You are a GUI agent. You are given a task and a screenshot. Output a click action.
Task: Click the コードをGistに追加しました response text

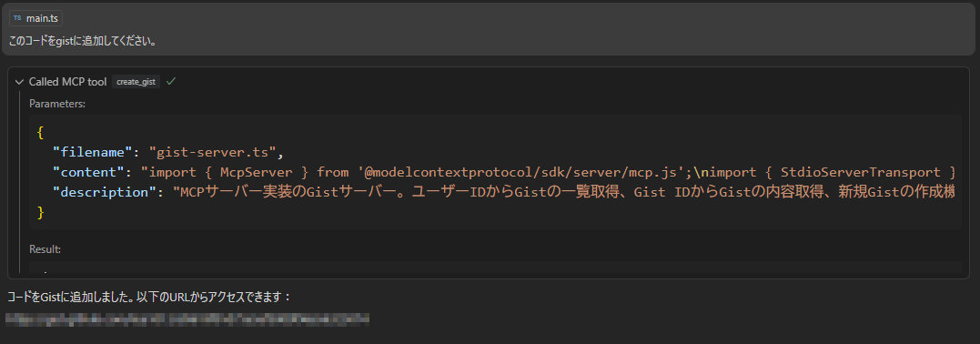click(148, 296)
